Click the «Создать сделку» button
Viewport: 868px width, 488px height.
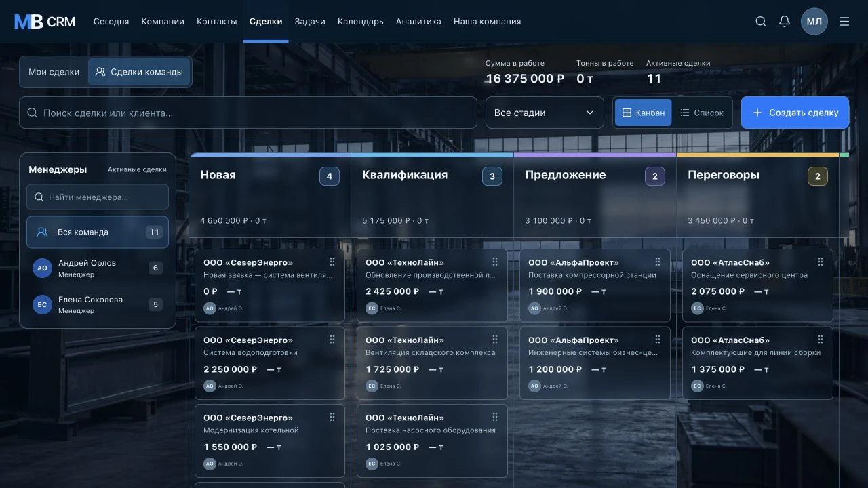click(x=795, y=113)
